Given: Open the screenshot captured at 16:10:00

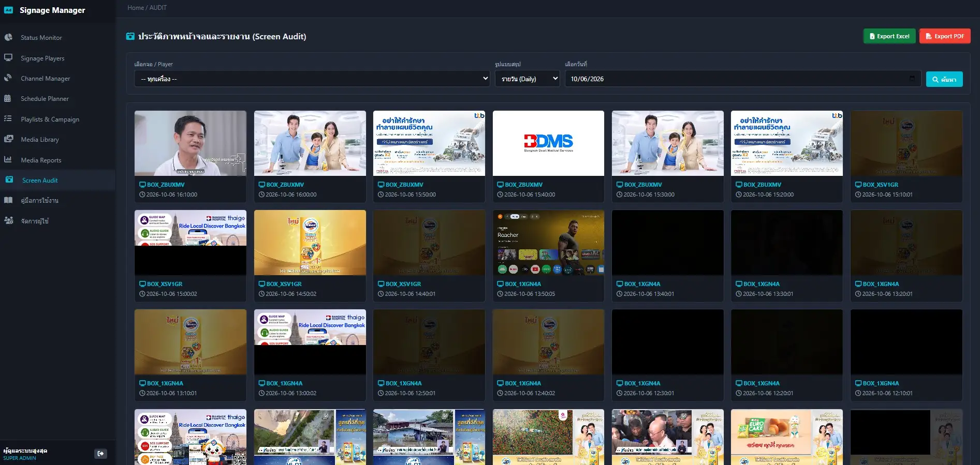Looking at the screenshot, I should 191,143.
